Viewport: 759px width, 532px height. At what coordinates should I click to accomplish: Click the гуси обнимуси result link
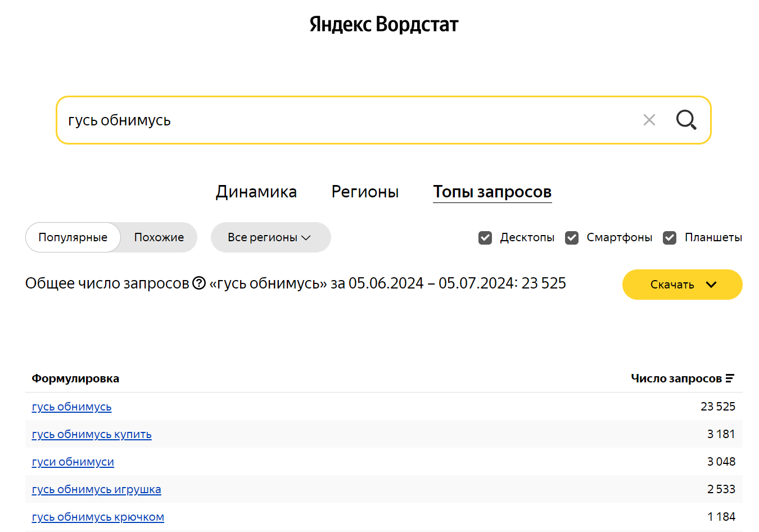click(x=73, y=462)
